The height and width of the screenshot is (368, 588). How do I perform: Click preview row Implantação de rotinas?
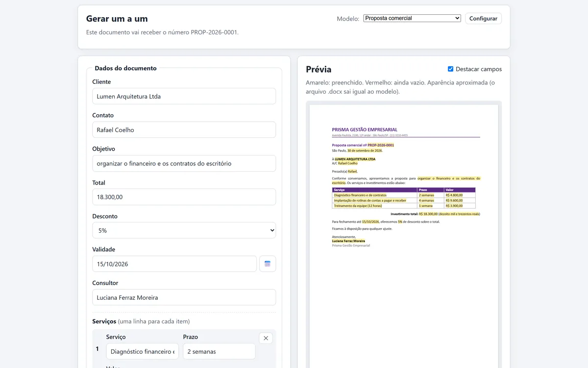pyautogui.click(x=404, y=200)
